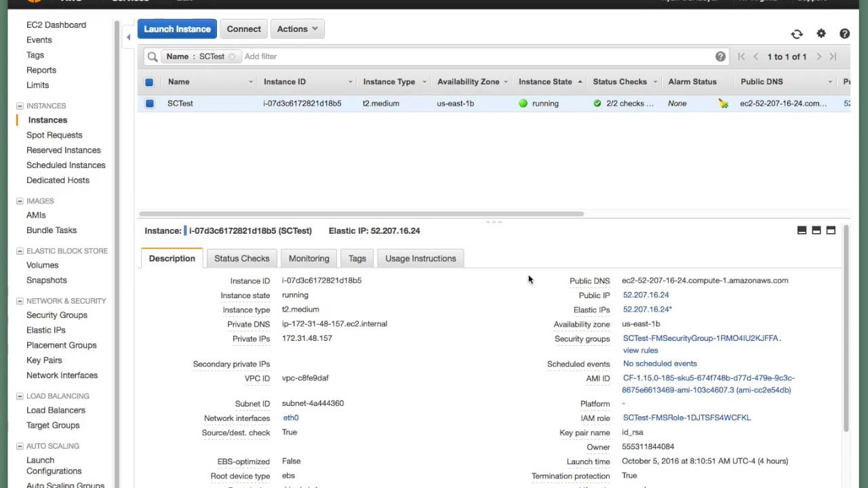Open Key Pairs in sidebar
Viewport: 868px width, 488px height.
pos(44,361)
